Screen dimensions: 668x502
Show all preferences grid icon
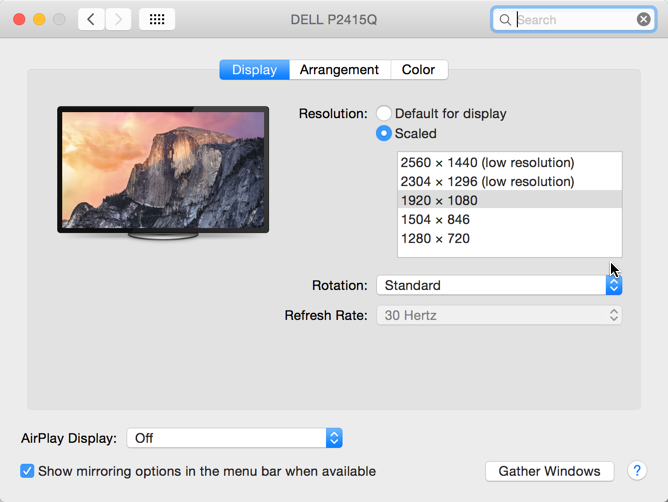(x=157, y=19)
